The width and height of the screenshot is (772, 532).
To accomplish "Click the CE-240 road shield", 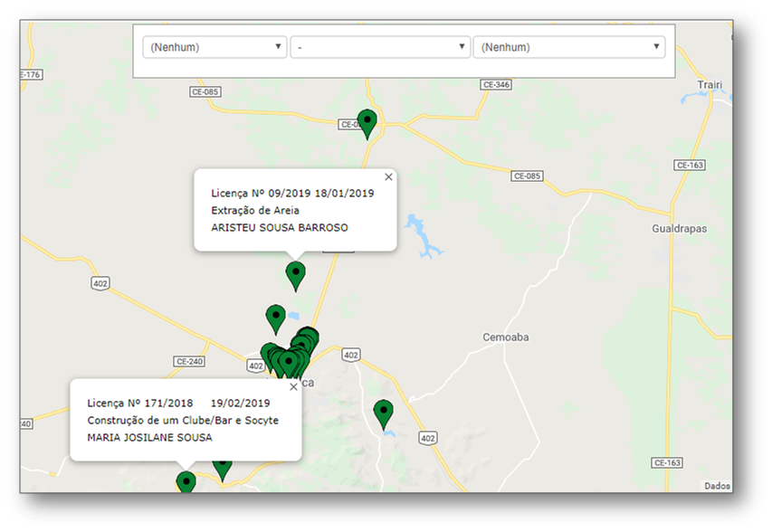I will tap(190, 361).
